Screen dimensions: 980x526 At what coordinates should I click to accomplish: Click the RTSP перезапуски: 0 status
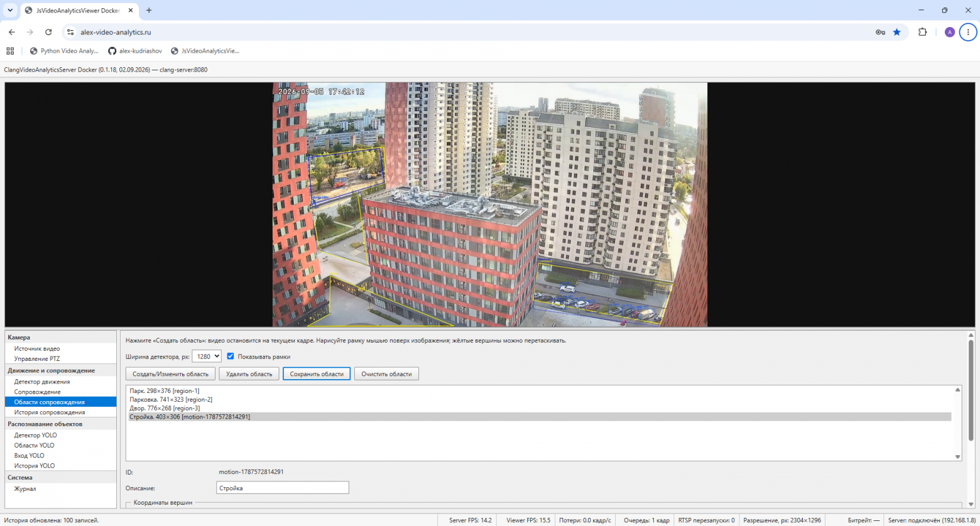tap(707, 520)
